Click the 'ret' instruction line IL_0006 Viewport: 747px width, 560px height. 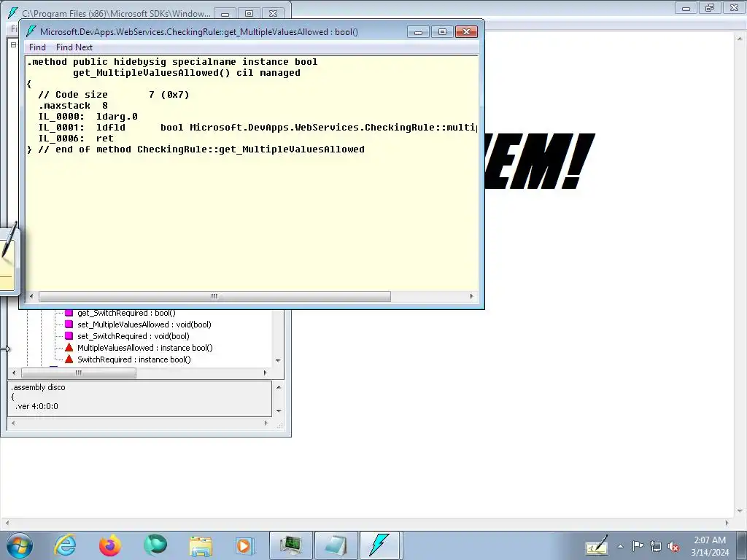(x=76, y=139)
